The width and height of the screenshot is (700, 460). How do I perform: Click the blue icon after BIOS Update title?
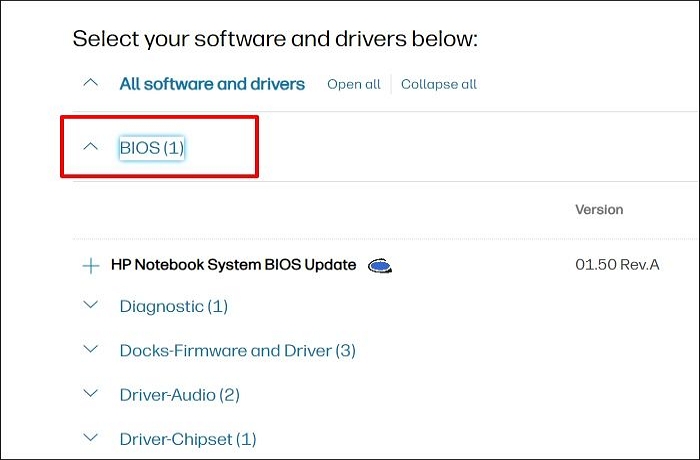[x=380, y=266]
